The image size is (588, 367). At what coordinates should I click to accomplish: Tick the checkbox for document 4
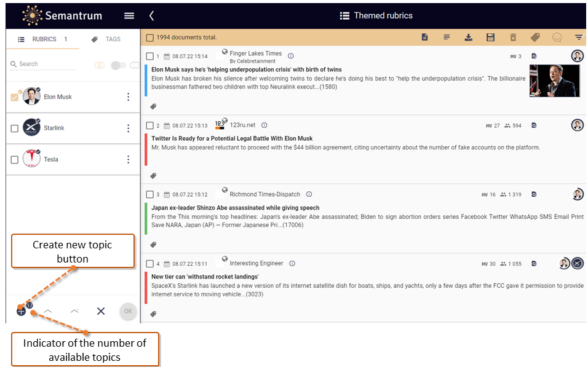(150, 264)
